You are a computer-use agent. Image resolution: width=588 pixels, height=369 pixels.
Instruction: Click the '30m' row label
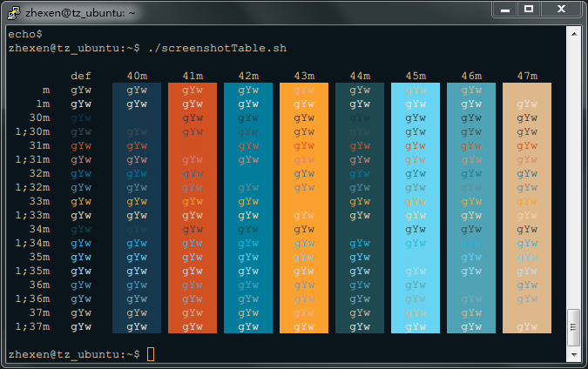point(39,117)
